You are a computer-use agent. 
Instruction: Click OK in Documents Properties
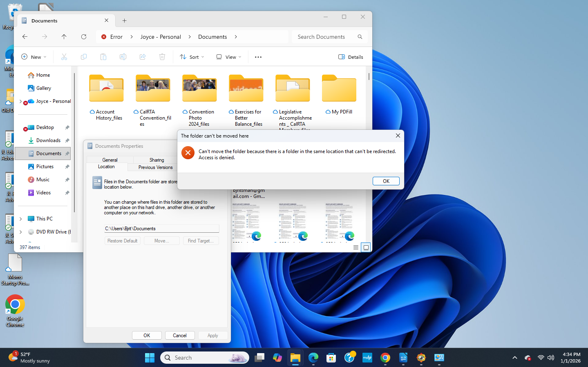(147, 336)
